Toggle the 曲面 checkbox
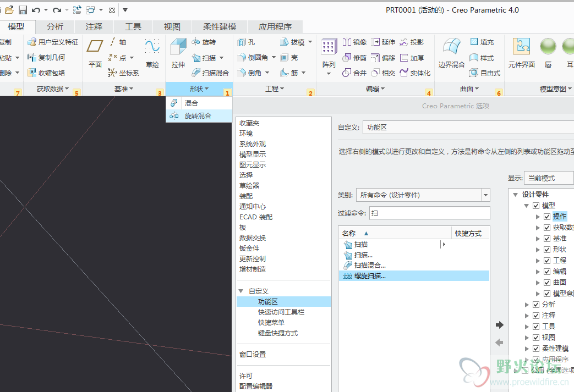574x392 pixels. click(x=547, y=282)
